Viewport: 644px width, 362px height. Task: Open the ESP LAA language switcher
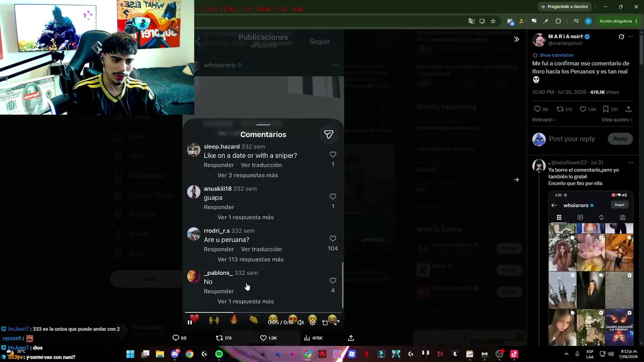coord(590,354)
